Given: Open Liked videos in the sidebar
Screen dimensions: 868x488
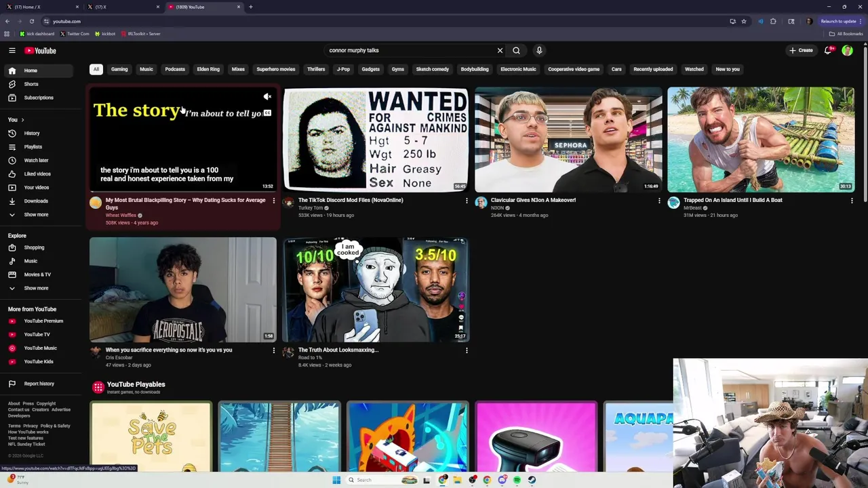Looking at the screenshot, I should pyautogui.click(x=39, y=174).
